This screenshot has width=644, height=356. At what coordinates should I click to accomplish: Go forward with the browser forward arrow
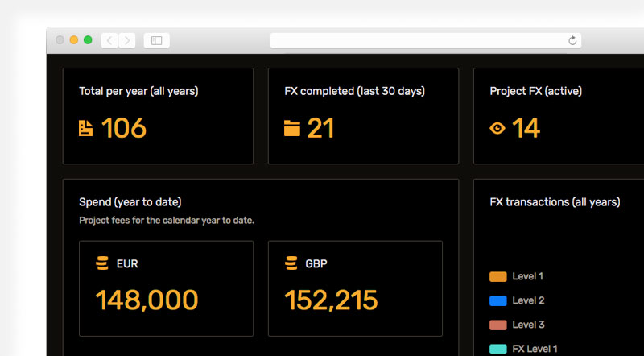pyautogui.click(x=127, y=41)
